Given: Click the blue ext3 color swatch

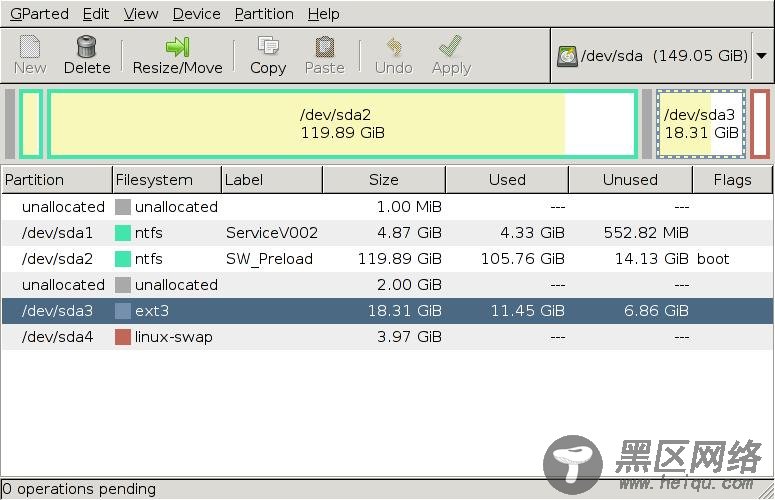Looking at the screenshot, I should coord(123,311).
